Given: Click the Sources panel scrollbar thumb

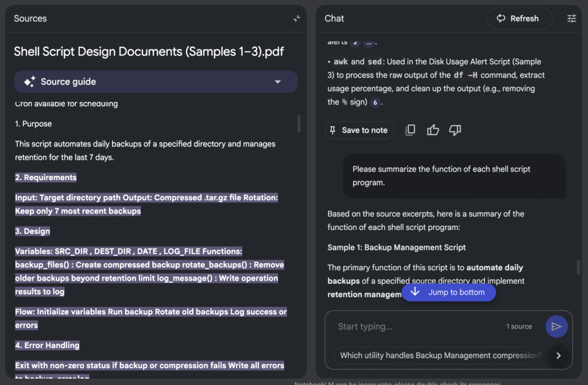Looking at the screenshot, I should pyautogui.click(x=299, y=124).
